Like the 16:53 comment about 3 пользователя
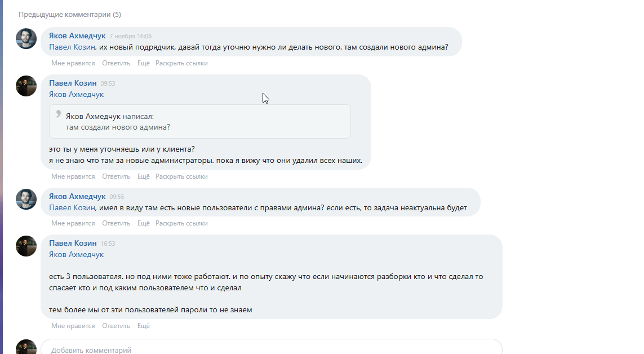Screen dimensions: 644x354 pos(73,326)
